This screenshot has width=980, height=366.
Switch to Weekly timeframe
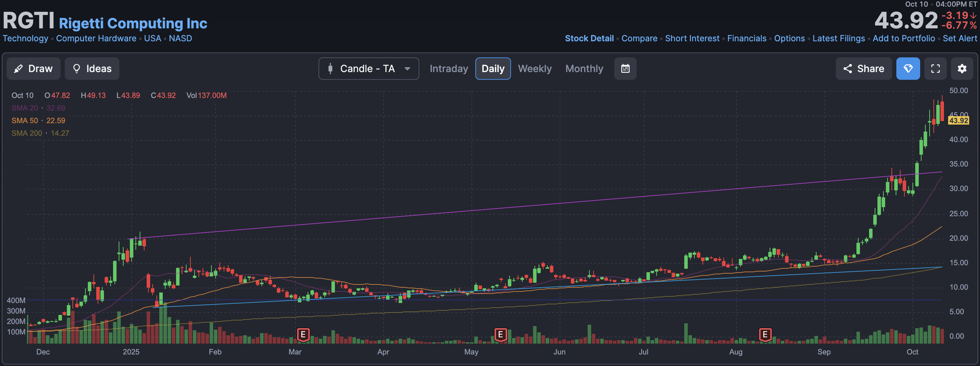(x=534, y=69)
